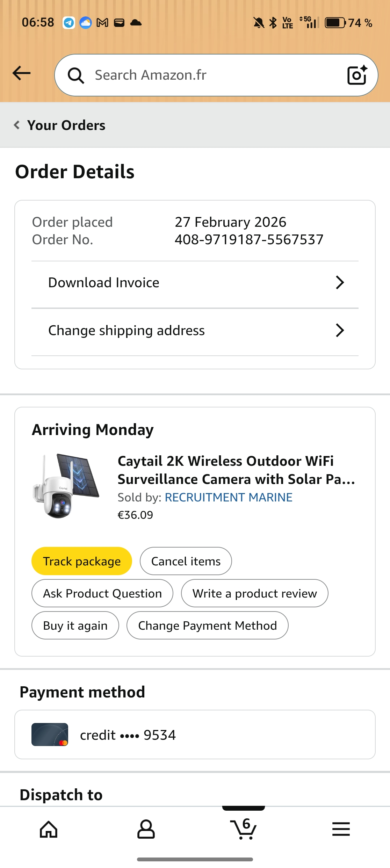This screenshot has width=390, height=868.
Task: Open the hamburger menu tab
Action: click(x=341, y=829)
